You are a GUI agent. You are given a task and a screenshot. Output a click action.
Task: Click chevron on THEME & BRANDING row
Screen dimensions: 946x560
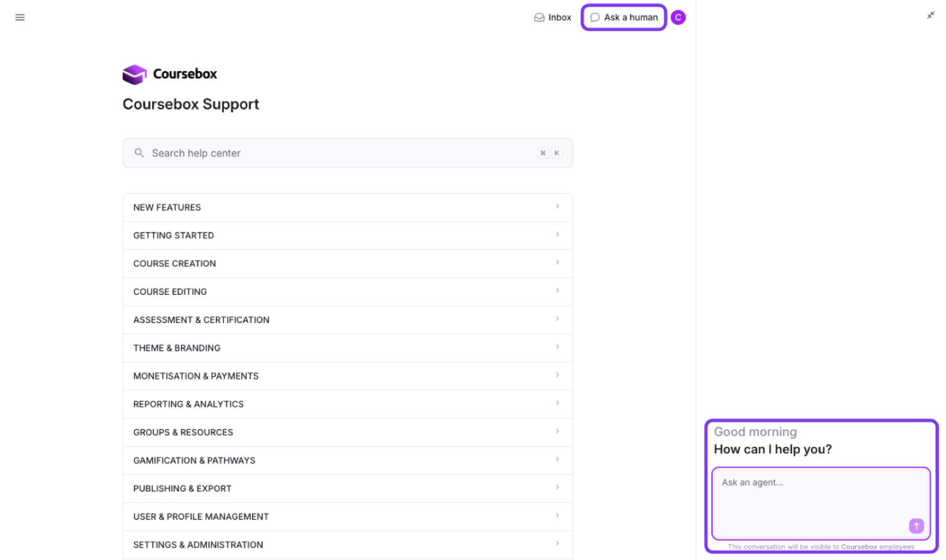click(557, 347)
